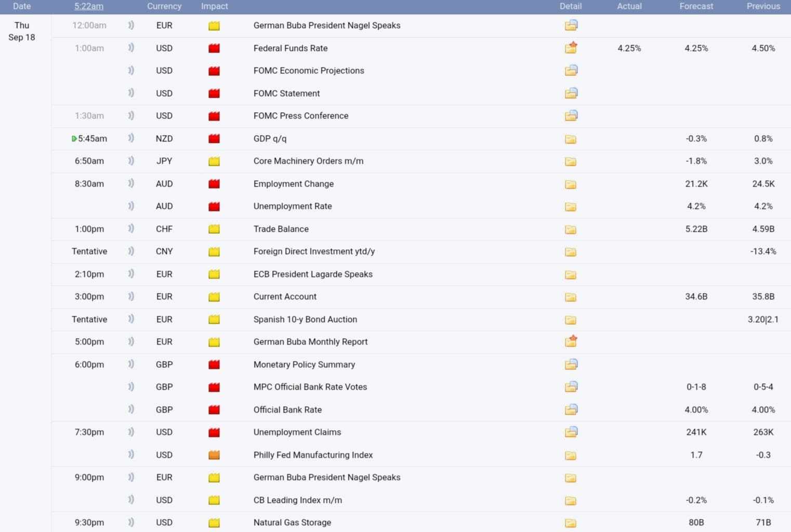Open the Monetary Policy Summary event
Image resolution: width=791 pixels, height=532 pixels.
coord(304,365)
